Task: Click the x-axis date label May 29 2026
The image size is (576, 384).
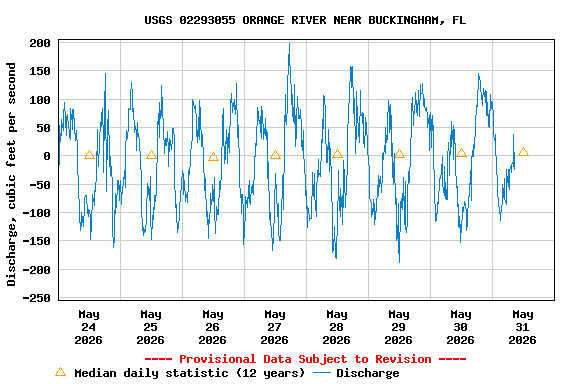Action: [x=399, y=327]
